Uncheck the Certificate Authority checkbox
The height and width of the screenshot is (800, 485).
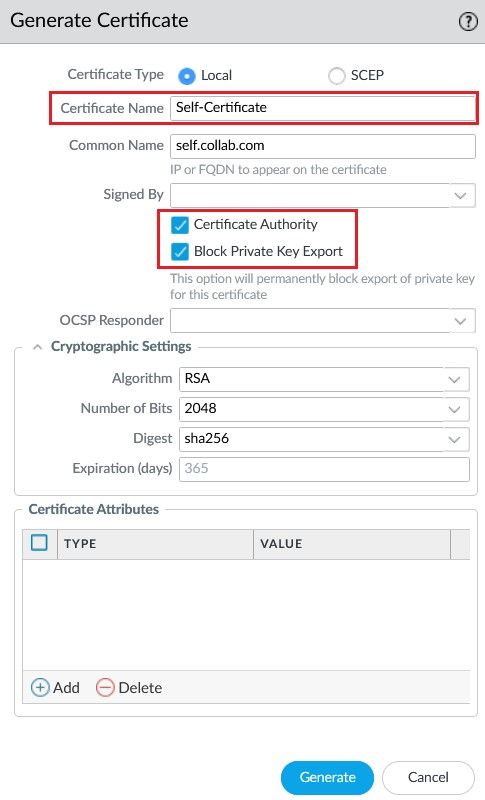(180, 224)
